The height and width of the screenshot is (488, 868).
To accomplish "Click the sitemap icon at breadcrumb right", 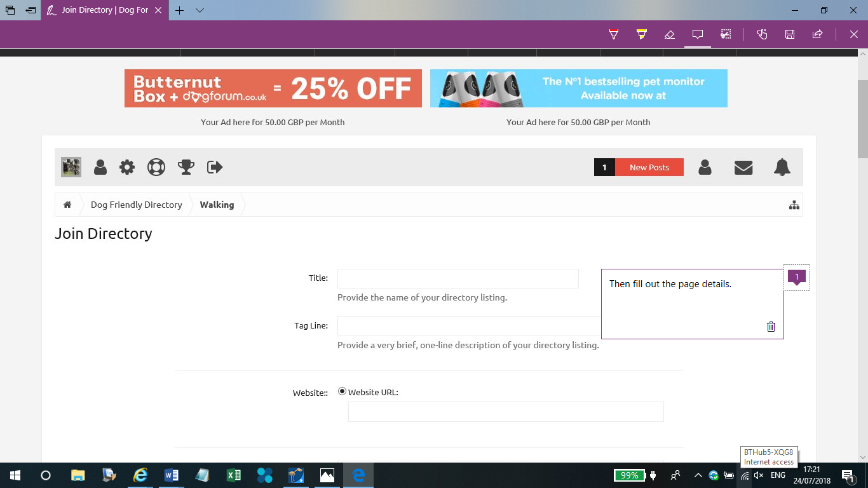I will click(794, 205).
